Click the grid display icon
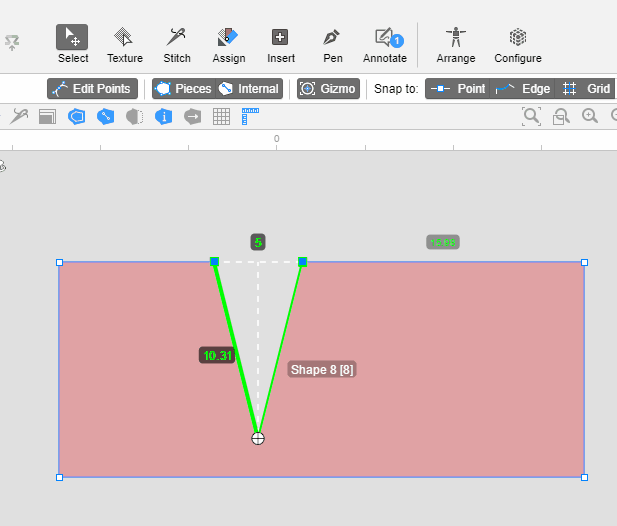Screen dimensions: 617x526 click(x=222, y=116)
